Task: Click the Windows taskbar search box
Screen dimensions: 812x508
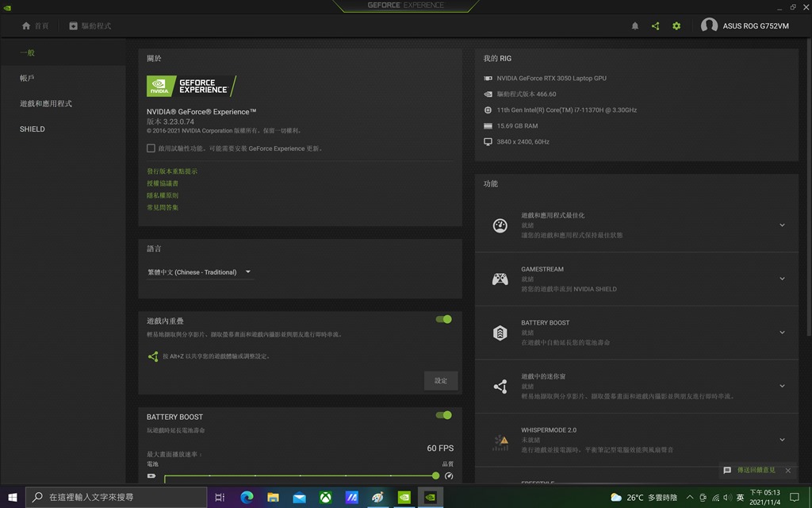Action: click(115, 498)
